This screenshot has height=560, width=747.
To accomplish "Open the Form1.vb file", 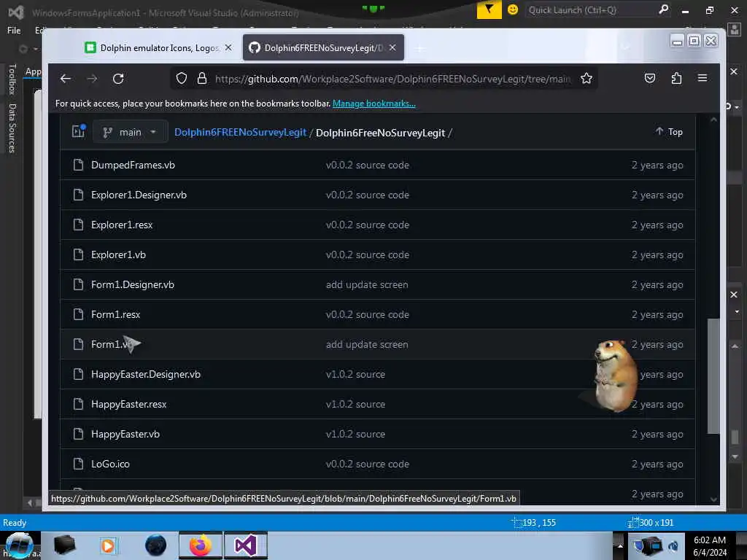I will tap(112, 344).
